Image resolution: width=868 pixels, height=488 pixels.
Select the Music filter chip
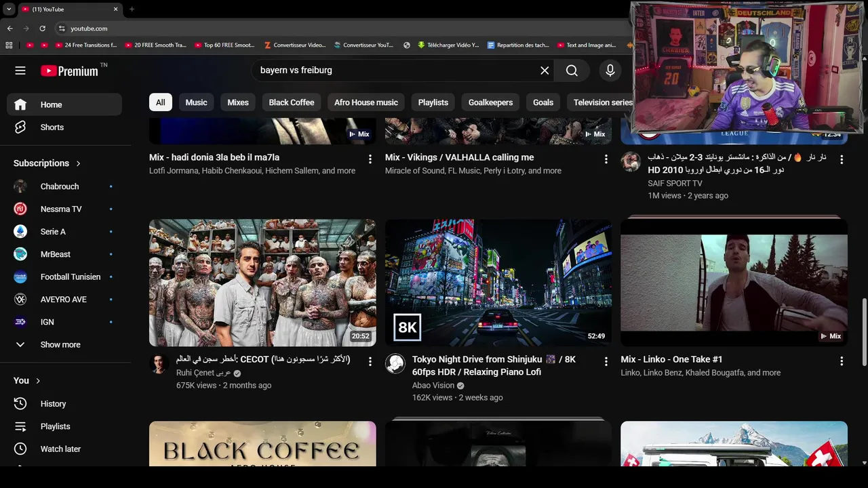point(196,102)
